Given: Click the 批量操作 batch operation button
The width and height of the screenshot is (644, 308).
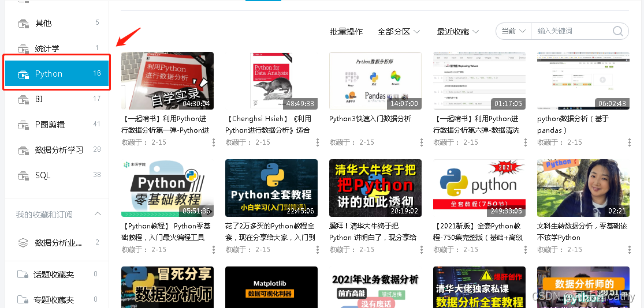Looking at the screenshot, I should pyautogui.click(x=346, y=32).
